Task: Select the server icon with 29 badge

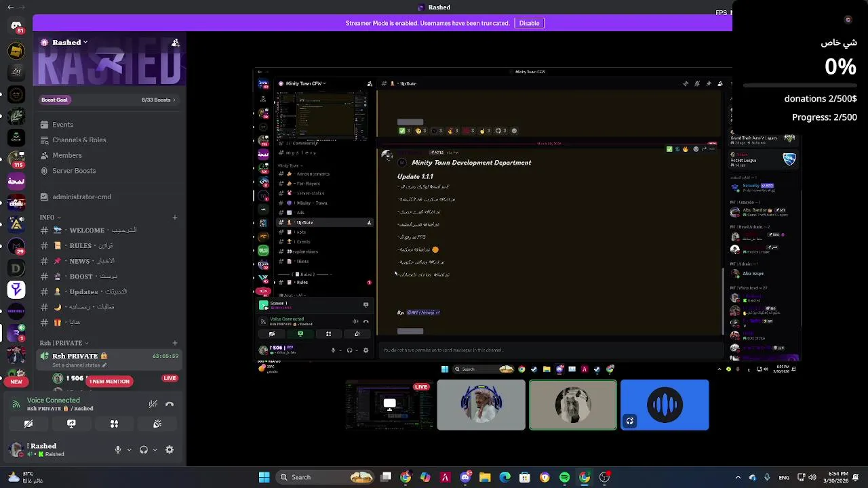Action: pos(16,246)
